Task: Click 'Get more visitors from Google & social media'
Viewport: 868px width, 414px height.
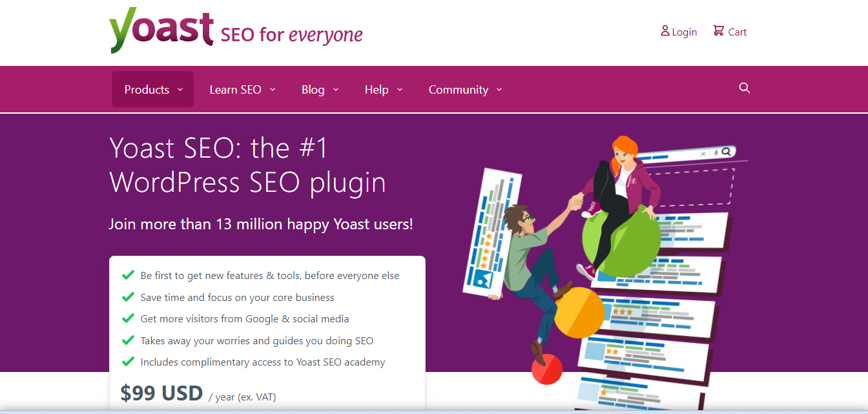Action: [245, 319]
